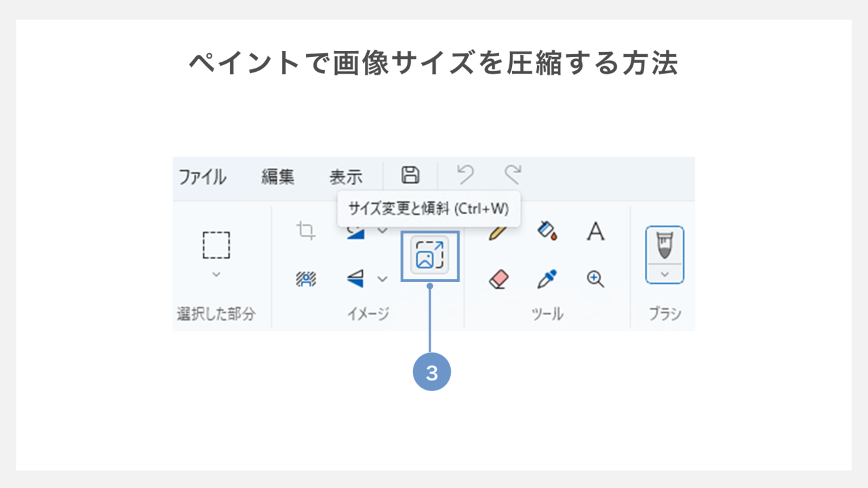Click the heading ペイントで画像サイズを圧縮する方法

[x=434, y=63]
